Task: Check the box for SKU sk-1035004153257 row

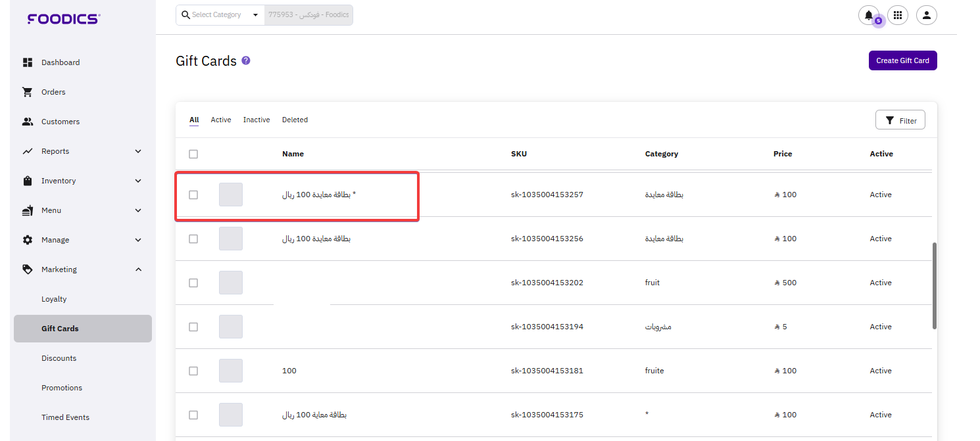Action: [x=193, y=195]
